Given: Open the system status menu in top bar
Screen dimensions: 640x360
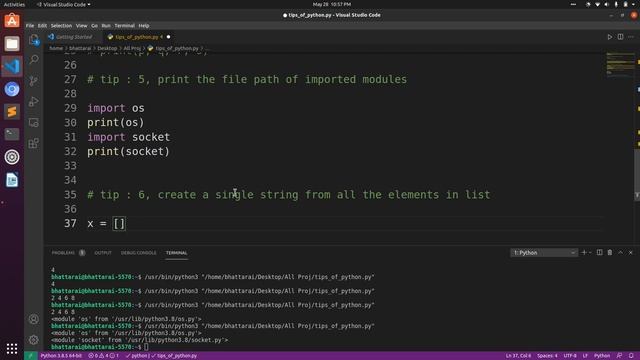Looking at the screenshot, I should (611, 4).
